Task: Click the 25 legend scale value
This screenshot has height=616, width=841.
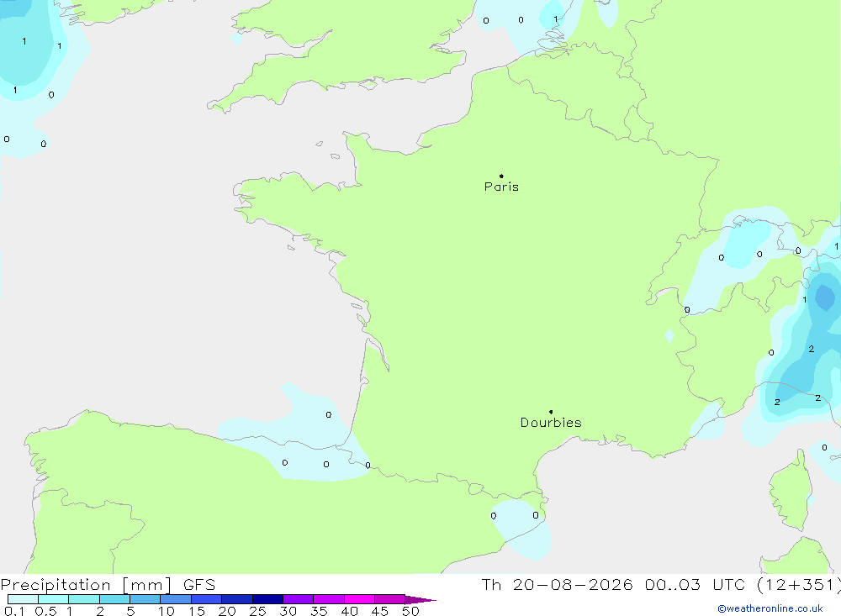Action: point(257,611)
